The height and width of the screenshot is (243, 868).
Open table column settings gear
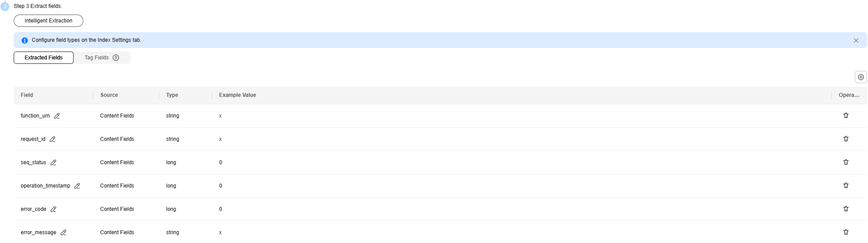tap(861, 77)
